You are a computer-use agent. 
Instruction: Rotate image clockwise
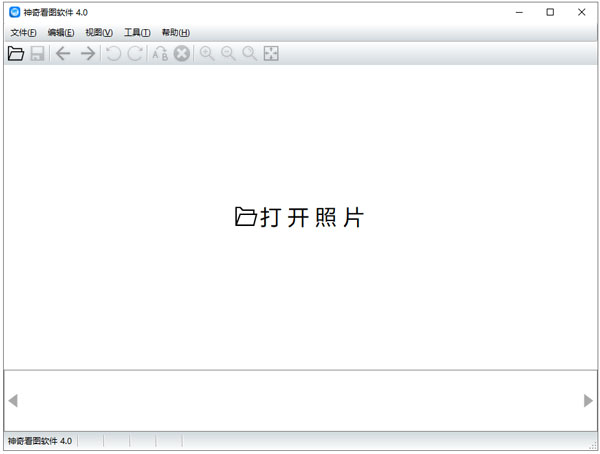135,54
